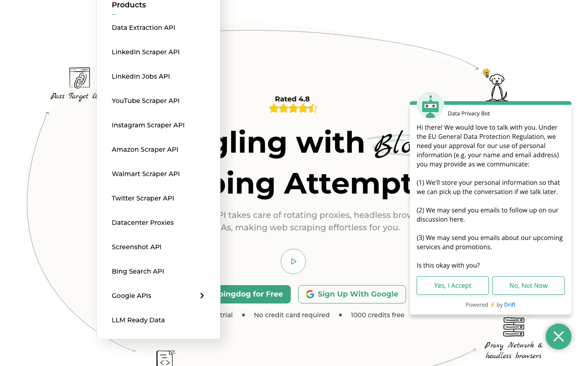Expand the Google APIs submenu chevron
The height and width of the screenshot is (366, 588).
[202, 296]
